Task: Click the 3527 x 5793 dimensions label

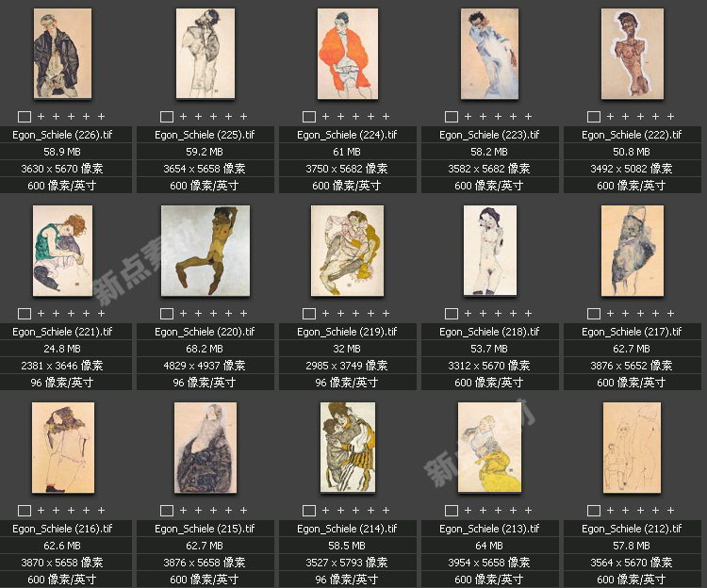Action: pos(347,563)
